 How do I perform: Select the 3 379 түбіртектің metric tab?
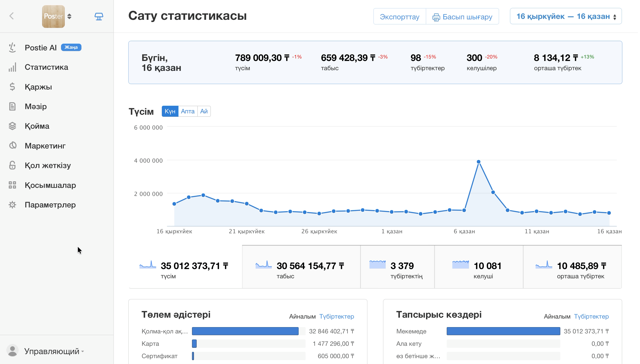point(397,267)
